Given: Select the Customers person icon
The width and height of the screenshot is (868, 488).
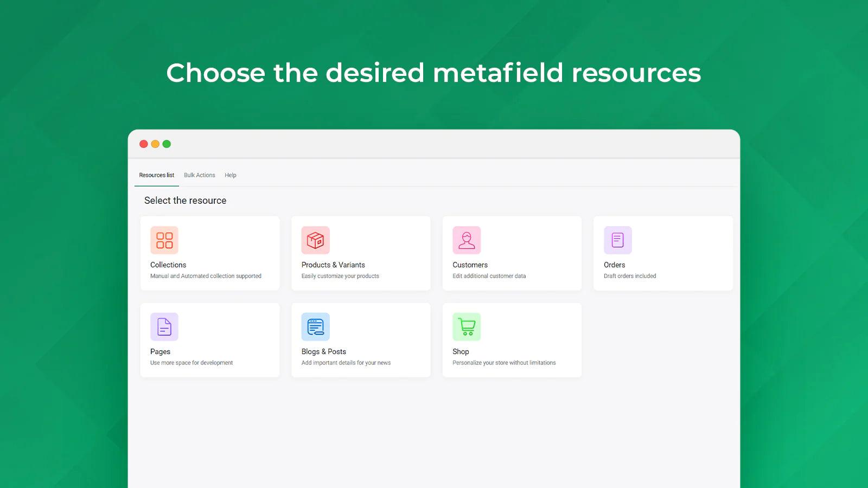Looking at the screenshot, I should 467,240.
